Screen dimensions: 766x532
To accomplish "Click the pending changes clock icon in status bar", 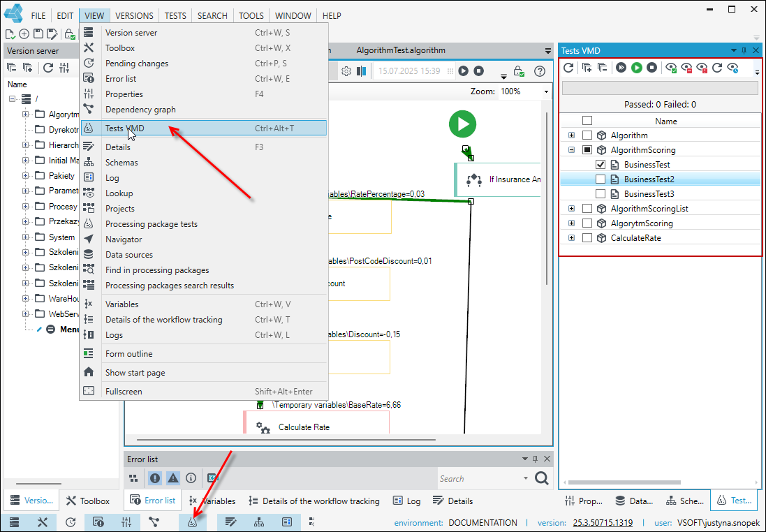I will point(71,522).
